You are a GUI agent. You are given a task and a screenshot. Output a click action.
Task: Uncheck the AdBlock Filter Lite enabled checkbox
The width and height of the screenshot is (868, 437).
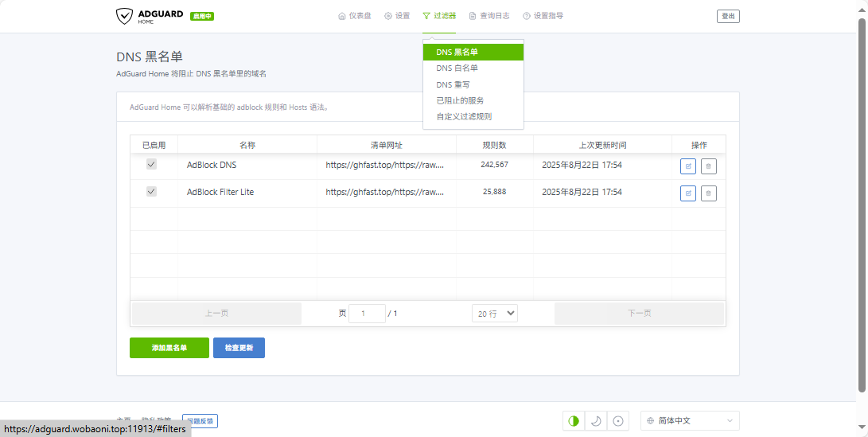(151, 191)
